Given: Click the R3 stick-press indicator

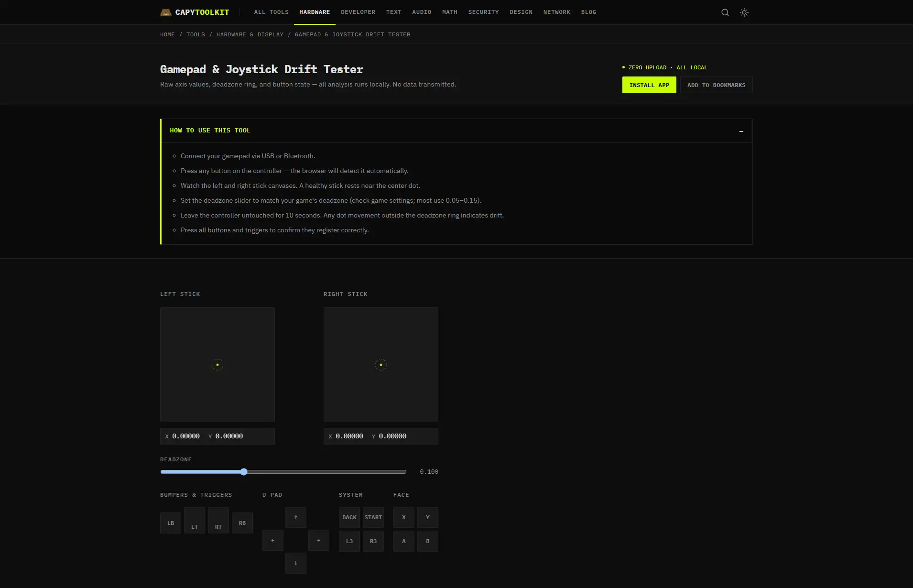Looking at the screenshot, I should (373, 541).
